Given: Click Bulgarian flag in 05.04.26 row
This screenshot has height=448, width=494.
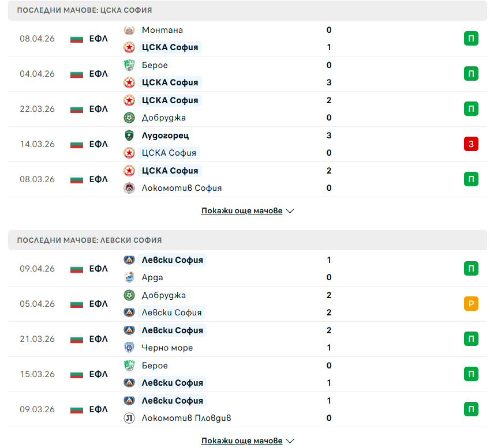Looking at the screenshot, I should (x=77, y=304).
